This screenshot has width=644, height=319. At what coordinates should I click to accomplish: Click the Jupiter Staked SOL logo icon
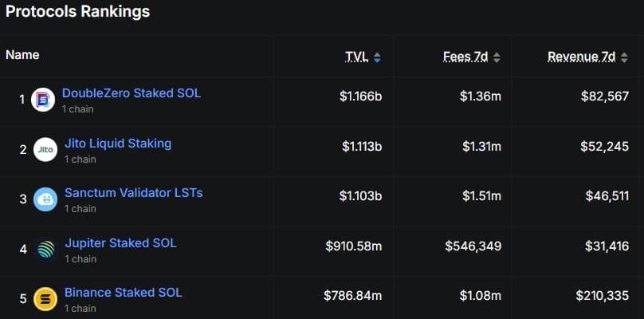[x=45, y=249]
